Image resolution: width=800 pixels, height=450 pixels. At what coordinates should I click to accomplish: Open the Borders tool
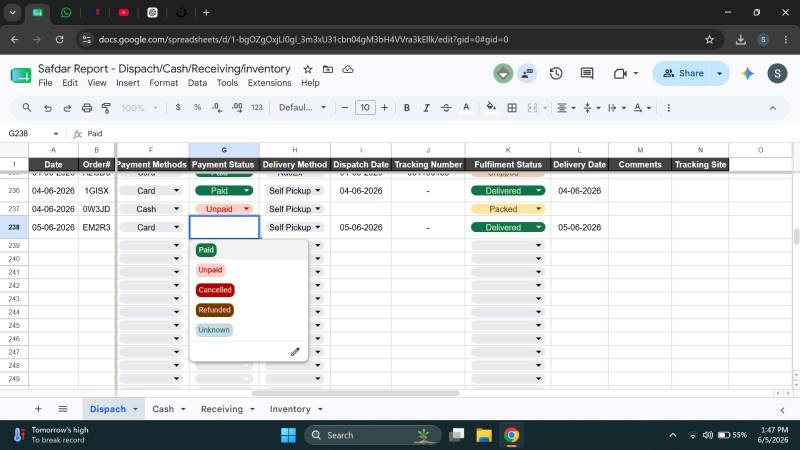pyautogui.click(x=512, y=108)
